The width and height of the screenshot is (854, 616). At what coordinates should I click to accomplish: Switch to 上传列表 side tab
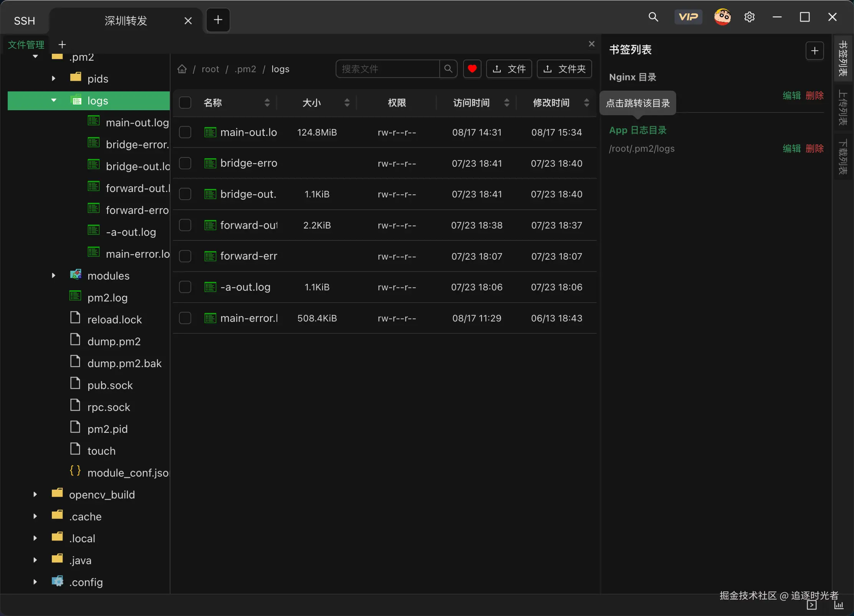coord(843,108)
